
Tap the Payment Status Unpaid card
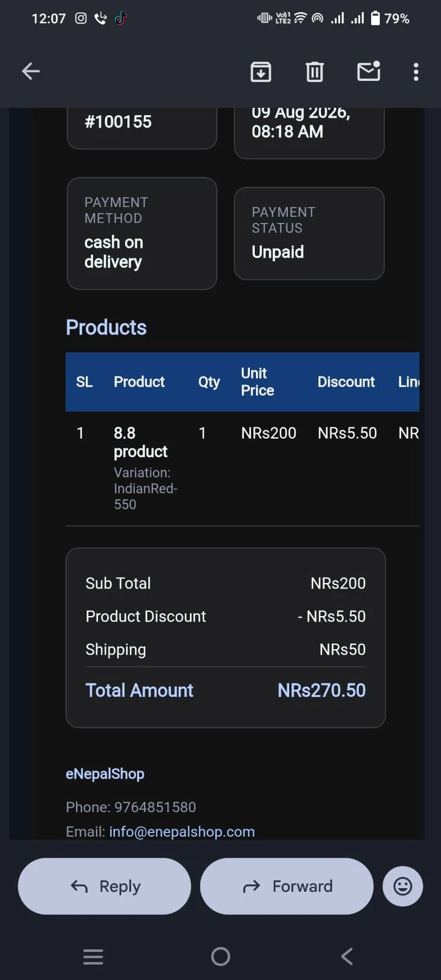309,233
